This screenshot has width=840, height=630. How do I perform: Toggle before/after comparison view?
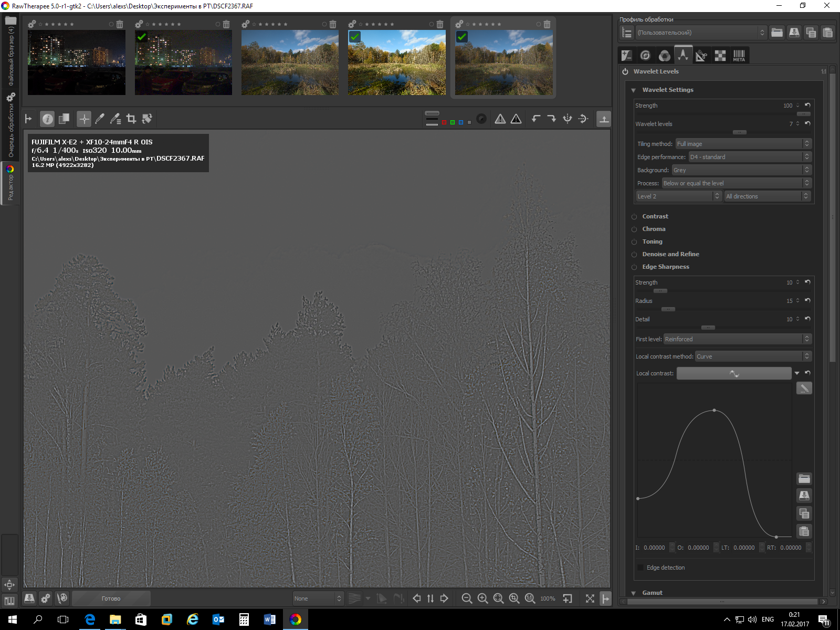tap(64, 119)
